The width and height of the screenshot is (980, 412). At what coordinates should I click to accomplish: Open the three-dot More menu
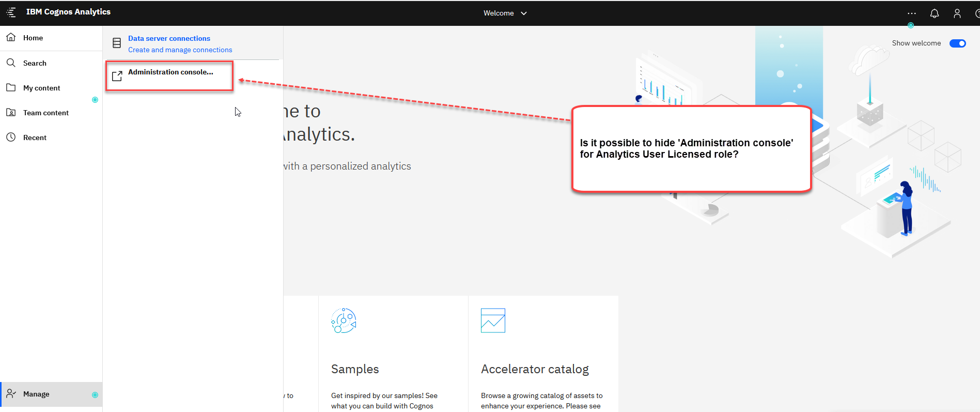pos(912,13)
